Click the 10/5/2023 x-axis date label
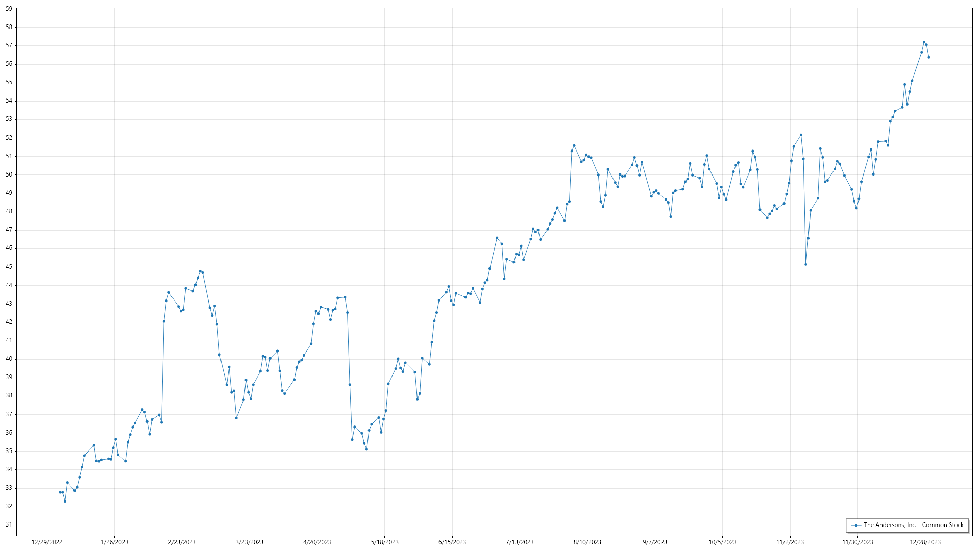980x551 pixels. click(x=722, y=542)
